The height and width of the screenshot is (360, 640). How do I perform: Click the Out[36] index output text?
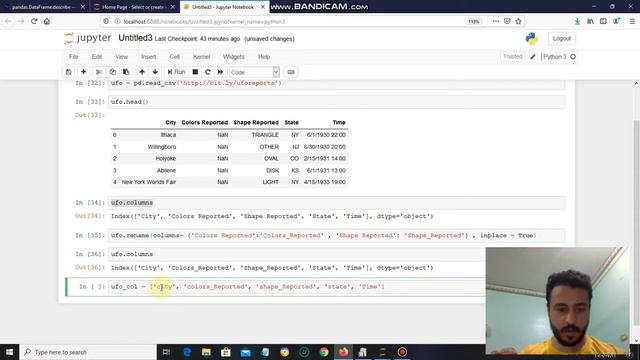click(272, 268)
